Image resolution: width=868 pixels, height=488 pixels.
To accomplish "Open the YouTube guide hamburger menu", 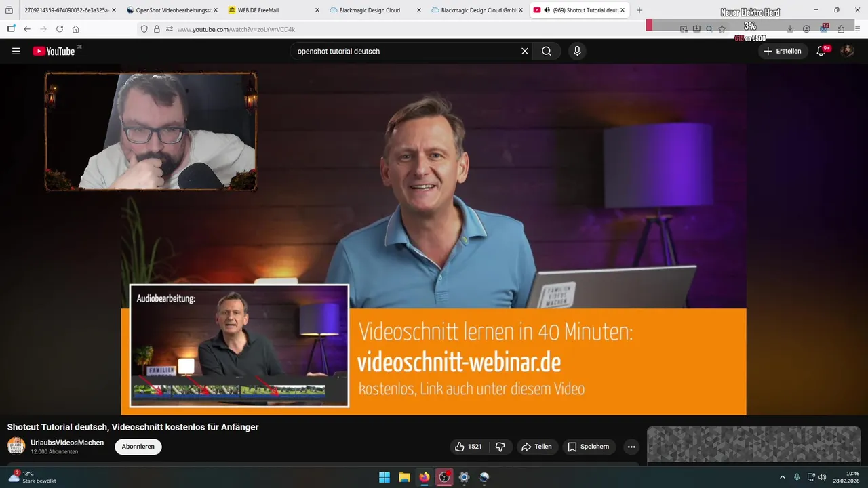I will point(16,51).
